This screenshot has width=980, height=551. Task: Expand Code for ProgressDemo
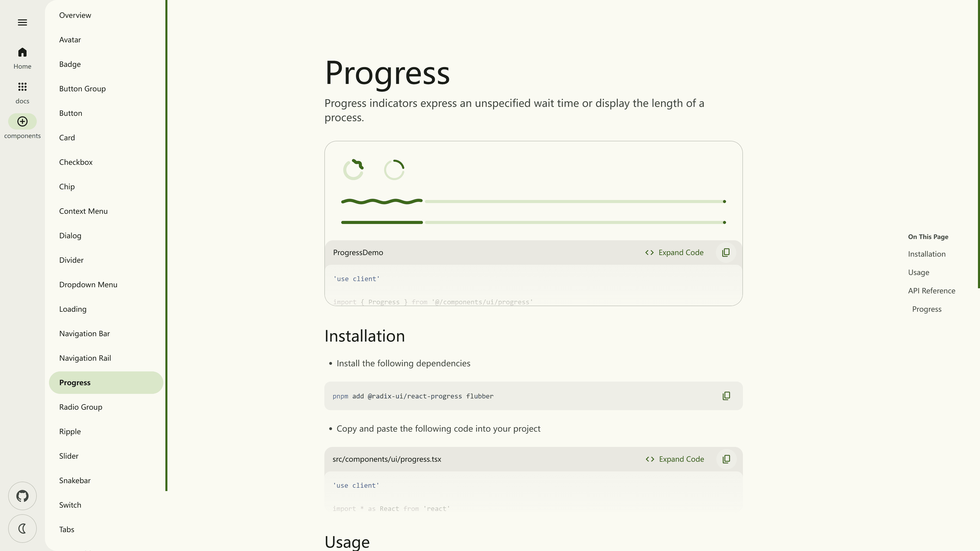point(675,253)
